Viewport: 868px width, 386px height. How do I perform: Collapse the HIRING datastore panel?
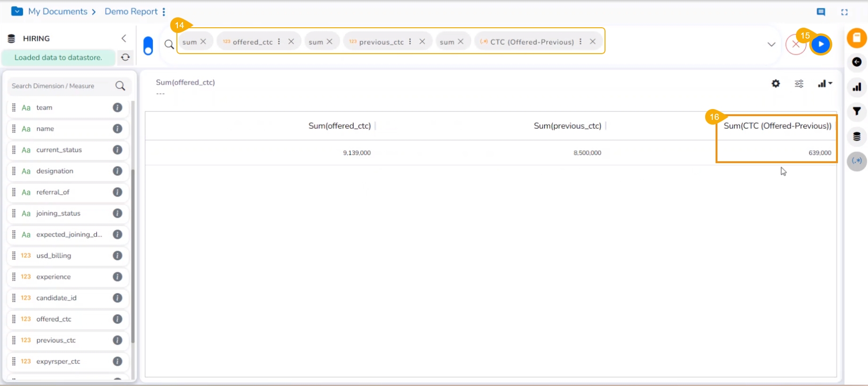[x=124, y=38]
